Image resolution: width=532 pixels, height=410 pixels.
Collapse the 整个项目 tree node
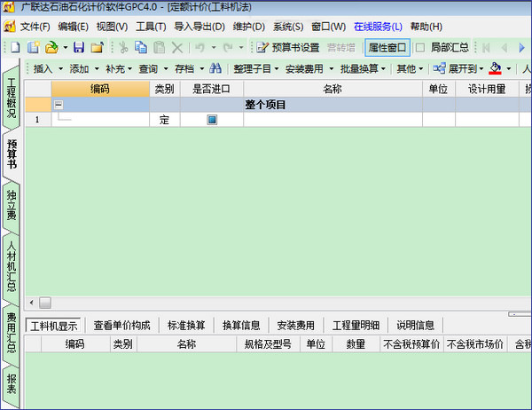coord(59,105)
